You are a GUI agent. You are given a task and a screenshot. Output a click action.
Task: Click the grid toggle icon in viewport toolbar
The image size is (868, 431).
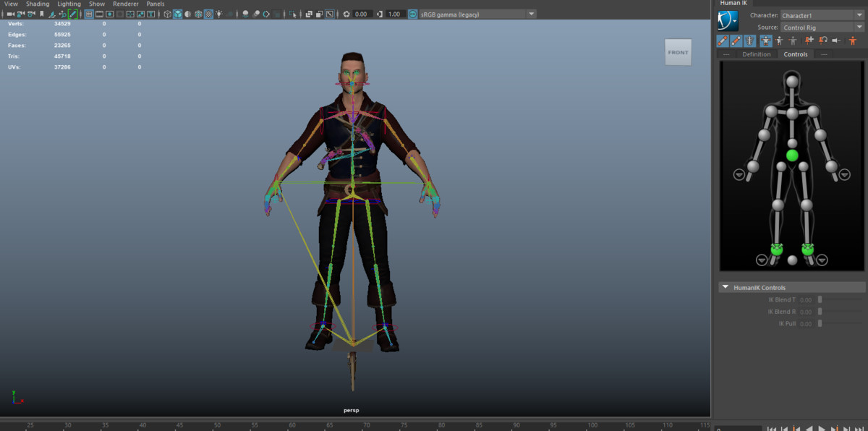coord(88,14)
